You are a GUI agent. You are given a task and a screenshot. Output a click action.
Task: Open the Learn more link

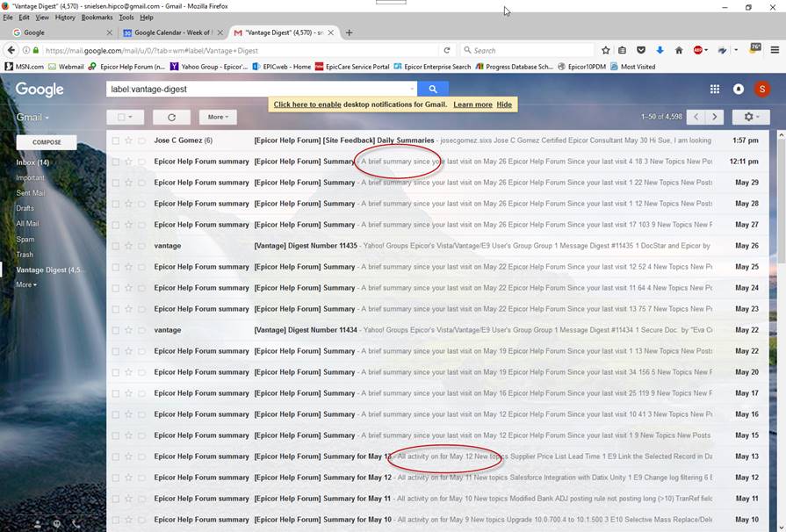(472, 104)
